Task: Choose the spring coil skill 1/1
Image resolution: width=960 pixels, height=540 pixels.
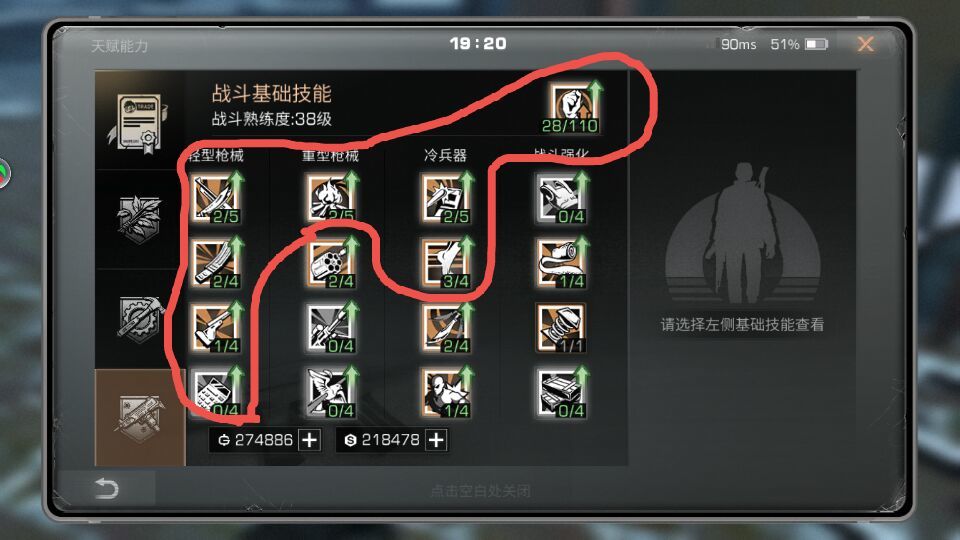Action: click(x=561, y=328)
